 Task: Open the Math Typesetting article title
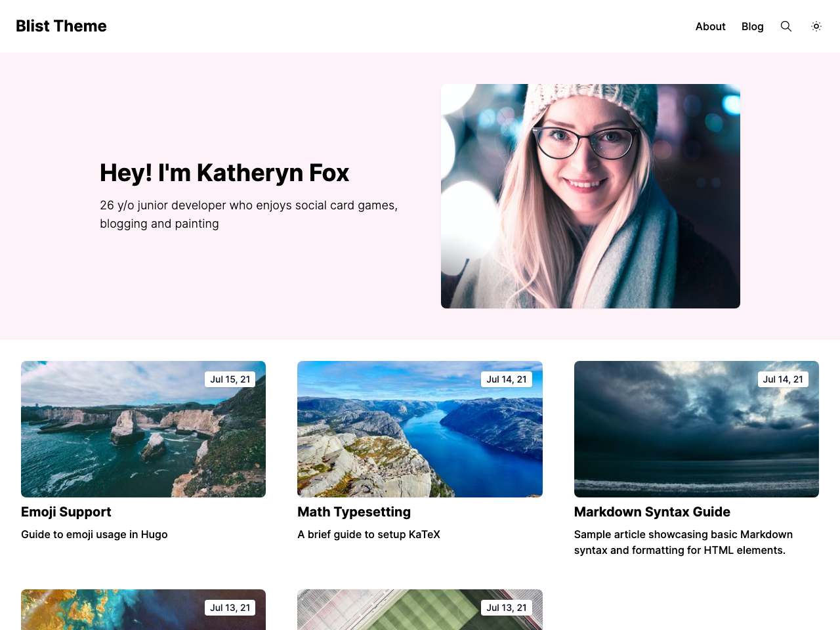[354, 512]
